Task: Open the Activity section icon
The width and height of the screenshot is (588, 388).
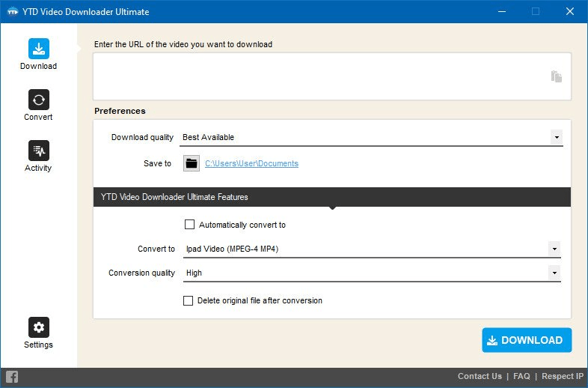Action: pyautogui.click(x=39, y=151)
